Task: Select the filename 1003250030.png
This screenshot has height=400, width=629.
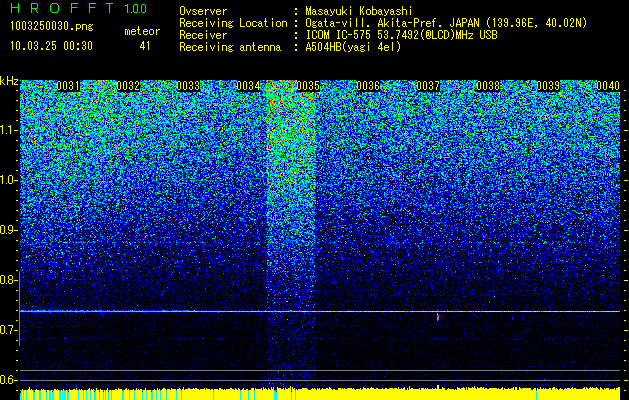Action: tap(52, 27)
